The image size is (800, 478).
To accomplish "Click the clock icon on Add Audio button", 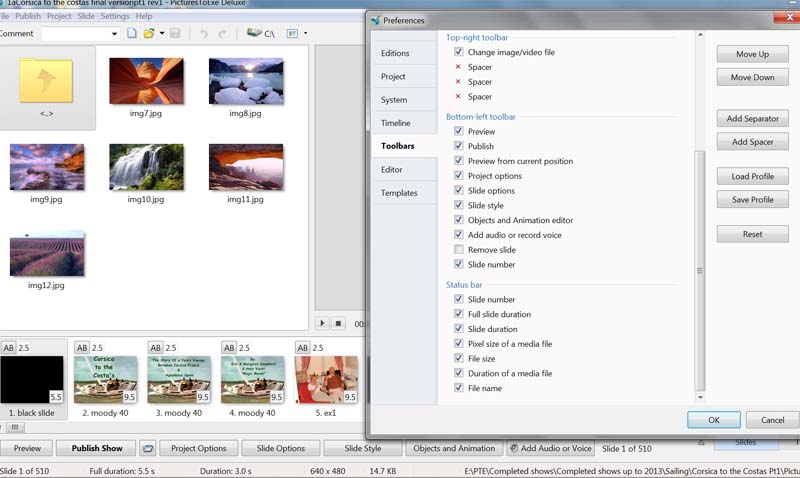I will 514,448.
